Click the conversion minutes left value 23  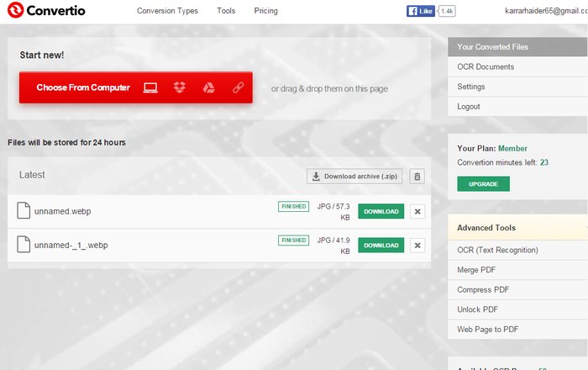(x=544, y=162)
